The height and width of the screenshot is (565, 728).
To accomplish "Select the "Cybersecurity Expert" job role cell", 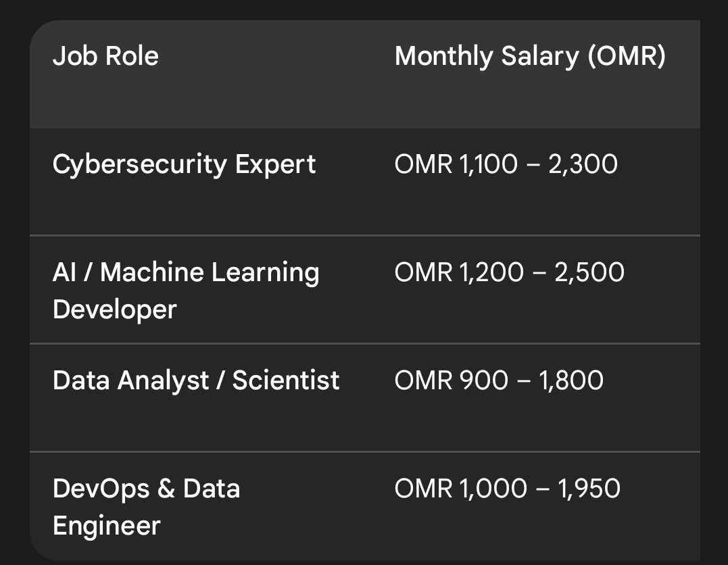I will tap(184, 164).
